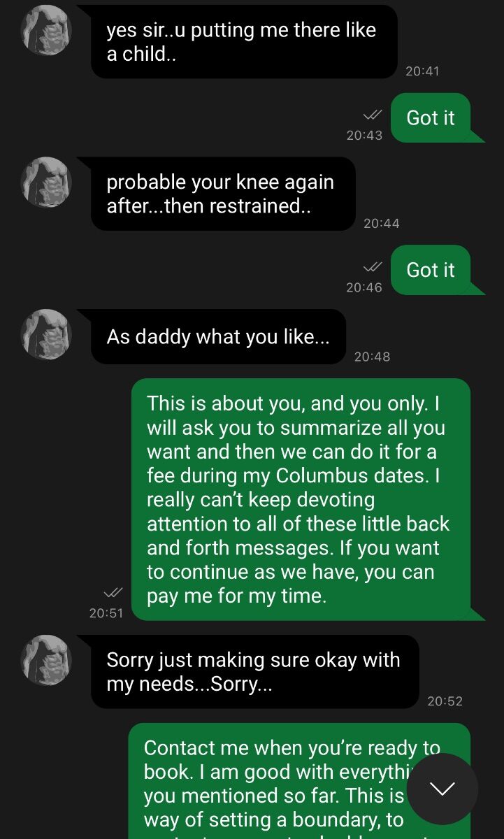Tap the scroll-to-bottom chevron button
The height and width of the screenshot is (839, 504).
pos(442,789)
